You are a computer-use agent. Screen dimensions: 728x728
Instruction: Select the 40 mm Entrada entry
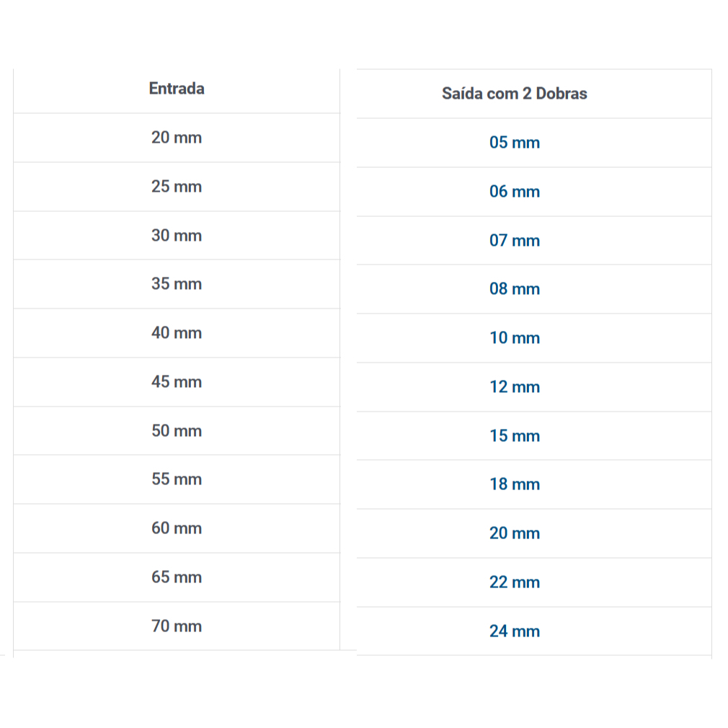click(177, 333)
